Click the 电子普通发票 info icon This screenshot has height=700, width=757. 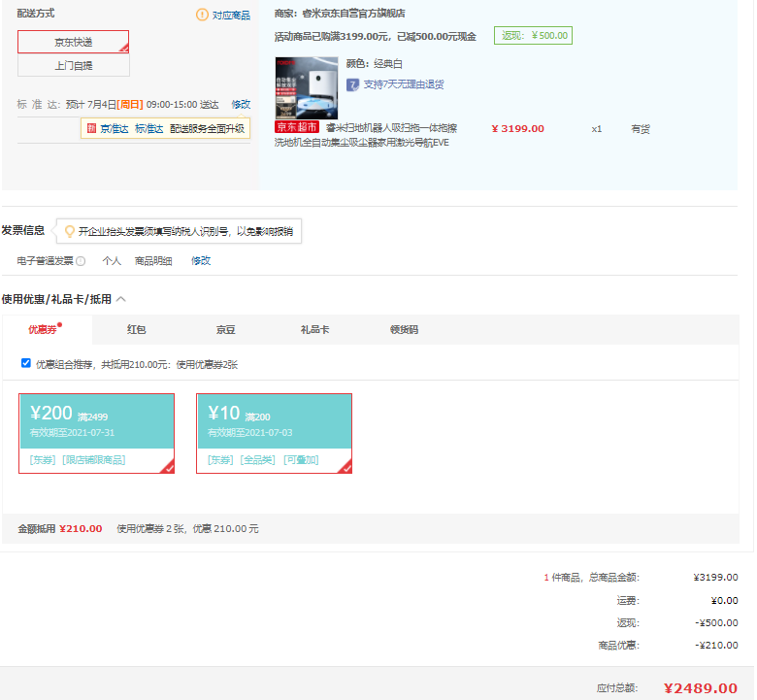click(81, 261)
